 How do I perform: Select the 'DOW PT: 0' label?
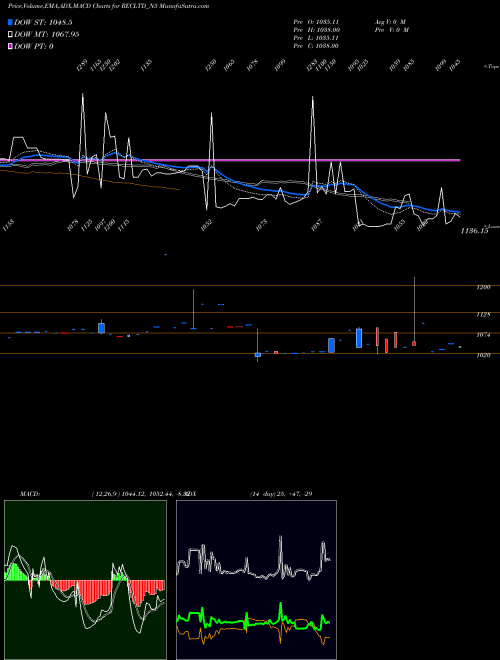click(33, 46)
